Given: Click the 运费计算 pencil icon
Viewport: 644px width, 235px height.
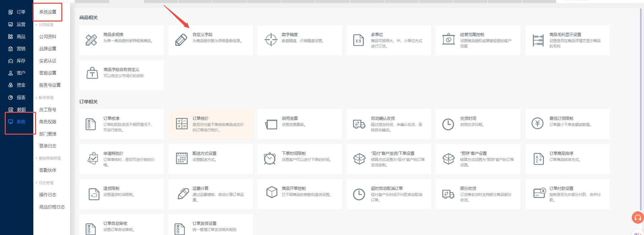Looking at the screenshot, I should pyautogui.click(x=183, y=194).
